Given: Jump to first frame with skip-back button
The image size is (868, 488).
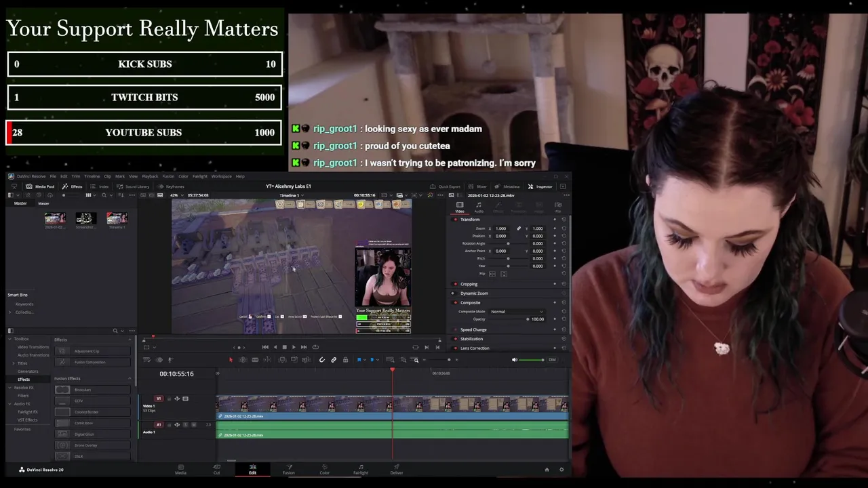Looking at the screenshot, I should [265, 347].
